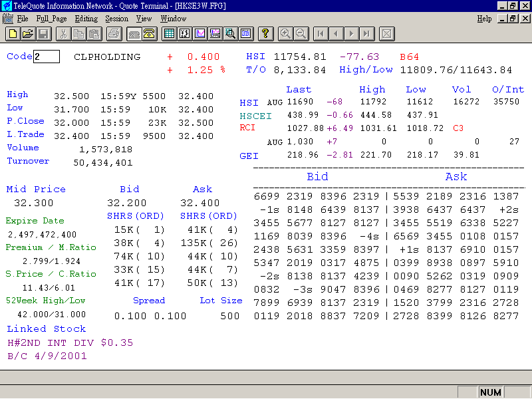
Task: Click the Zoom Out magnifier icon
Action: (301, 34)
